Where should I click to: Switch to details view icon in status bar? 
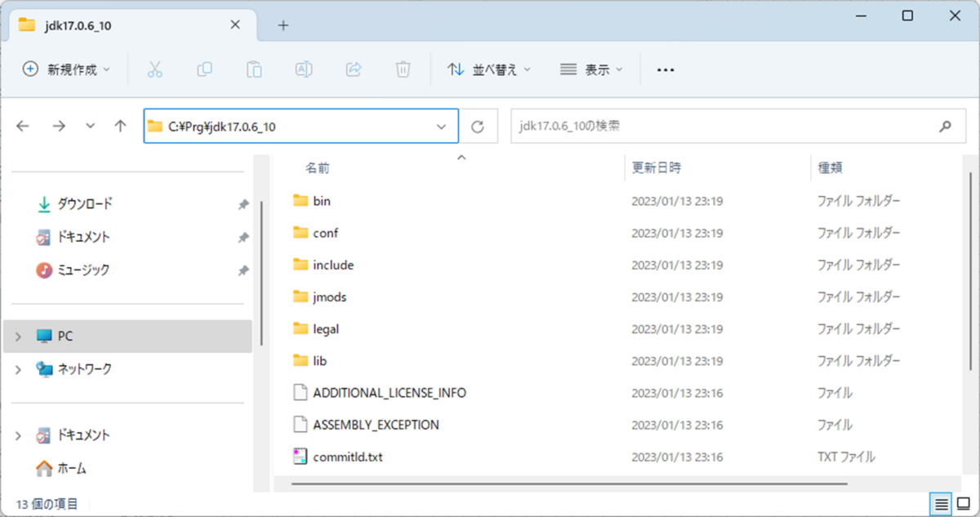point(942,502)
